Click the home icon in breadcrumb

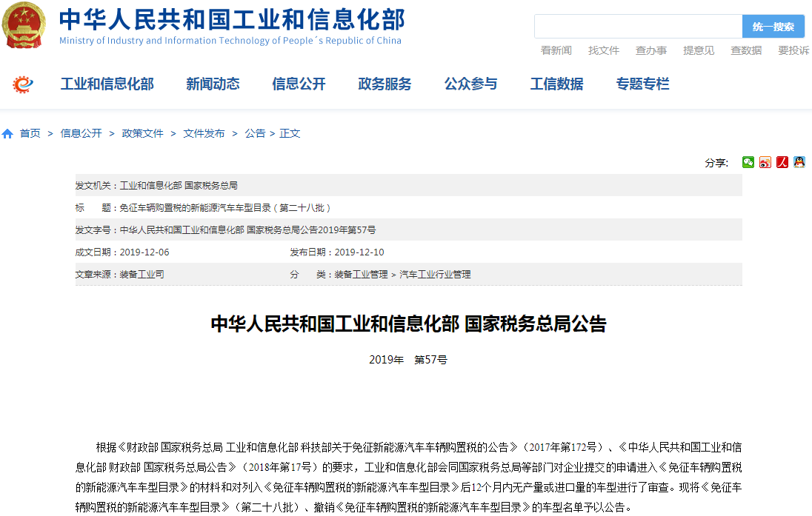[x=7, y=134]
